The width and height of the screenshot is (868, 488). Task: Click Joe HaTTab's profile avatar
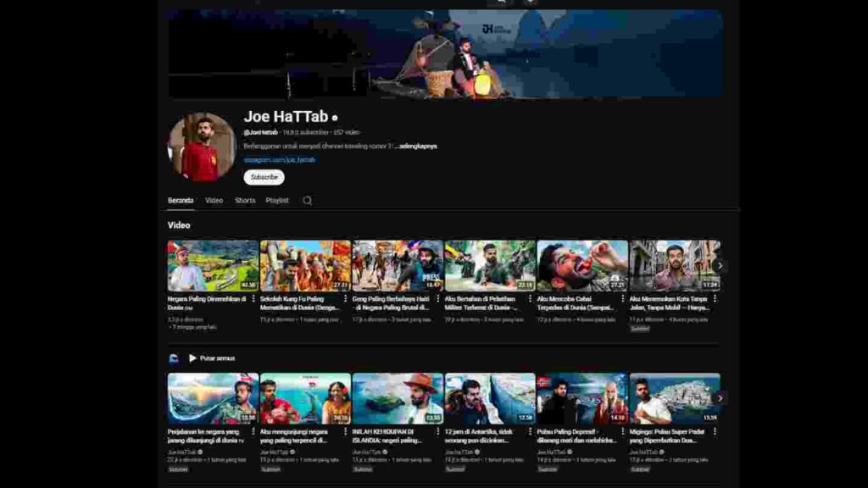[x=201, y=147]
